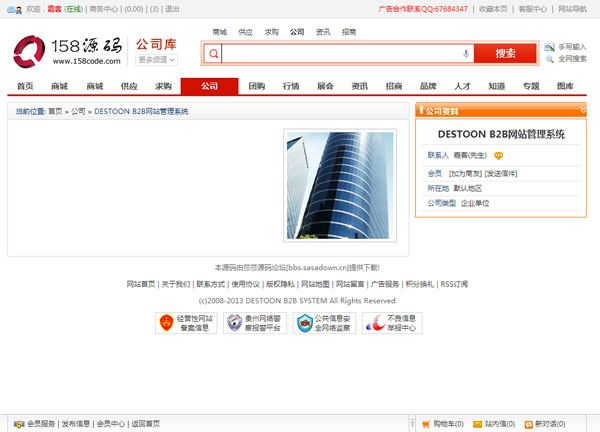Open 专题 in main navigation
This screenshot has height=432, width=600.
coord(531,86)
